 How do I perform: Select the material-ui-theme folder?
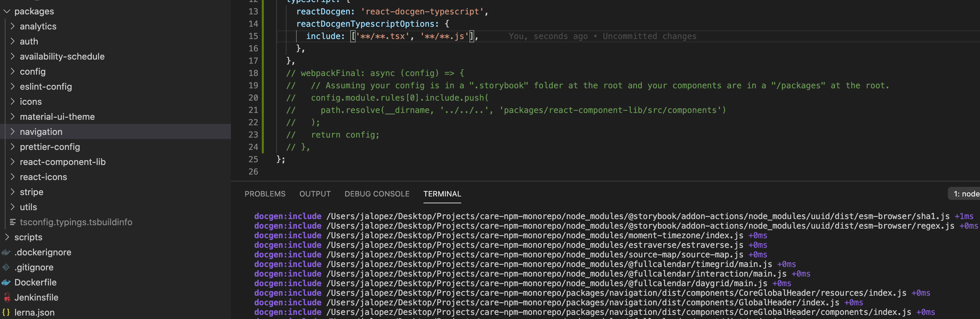(x=57, y=116)
